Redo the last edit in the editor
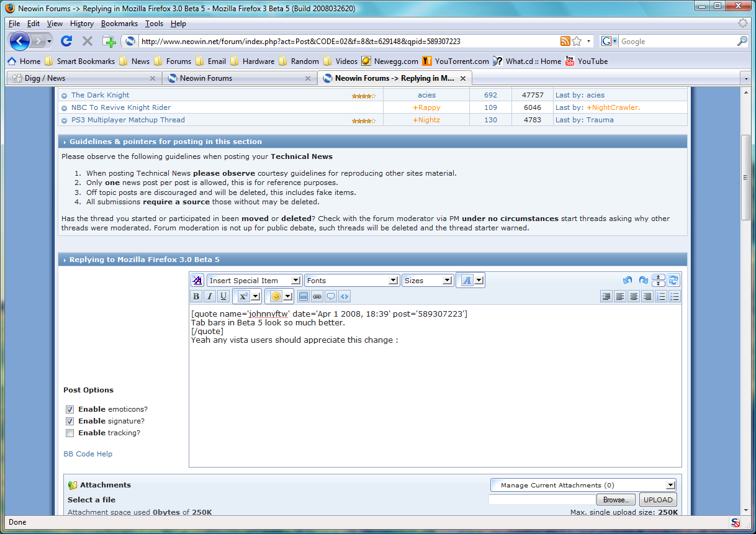Screen dimensions: 756x534 644,281
